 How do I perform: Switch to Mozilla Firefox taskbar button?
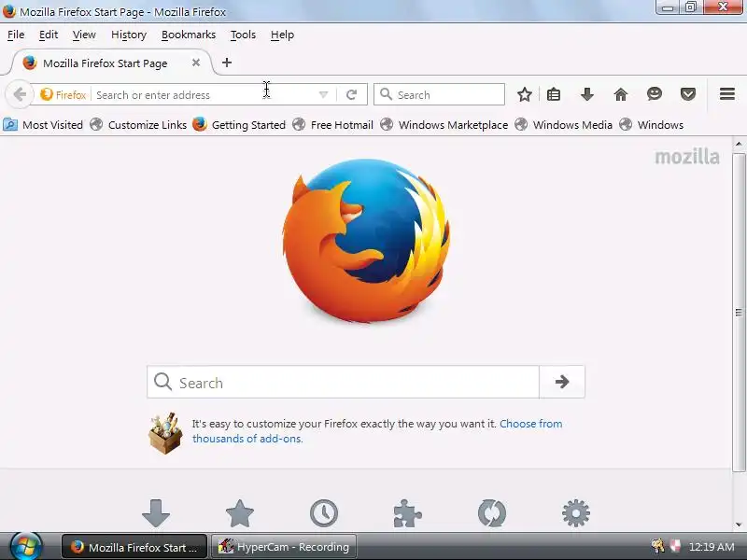(x=134, y=547)
